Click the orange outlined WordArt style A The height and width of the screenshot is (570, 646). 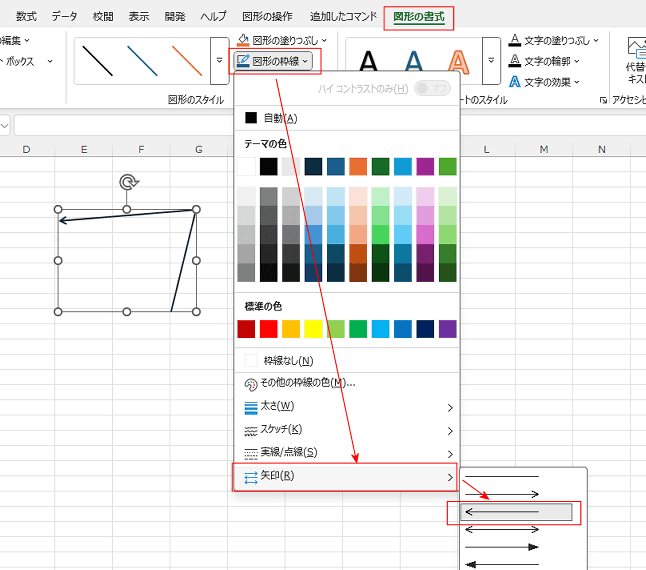point(458,62)
